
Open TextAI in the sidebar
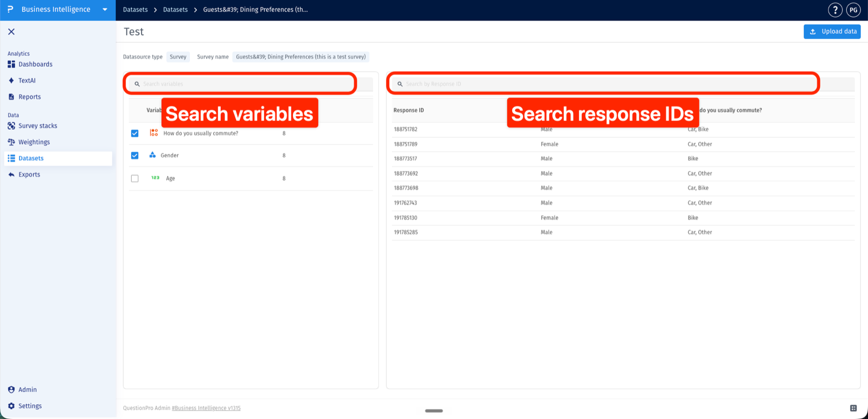point(27,80)
